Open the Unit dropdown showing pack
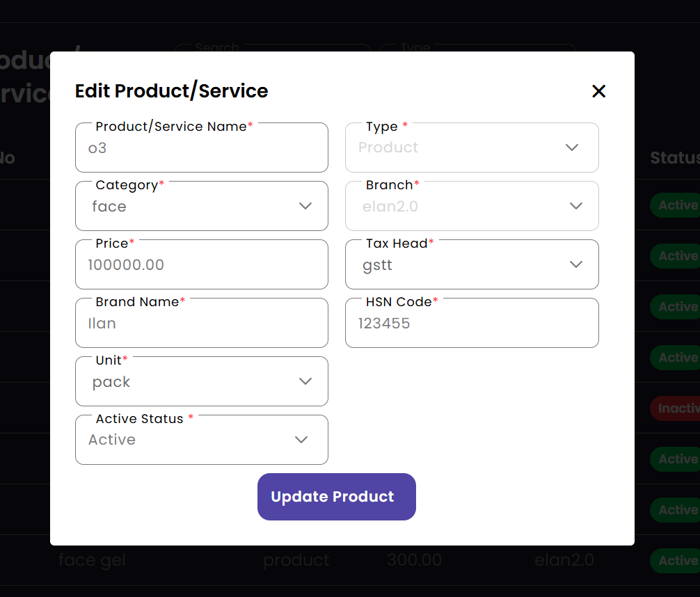Image resolution: width=700 pixels, height=597 pixels. coord(201,382)
